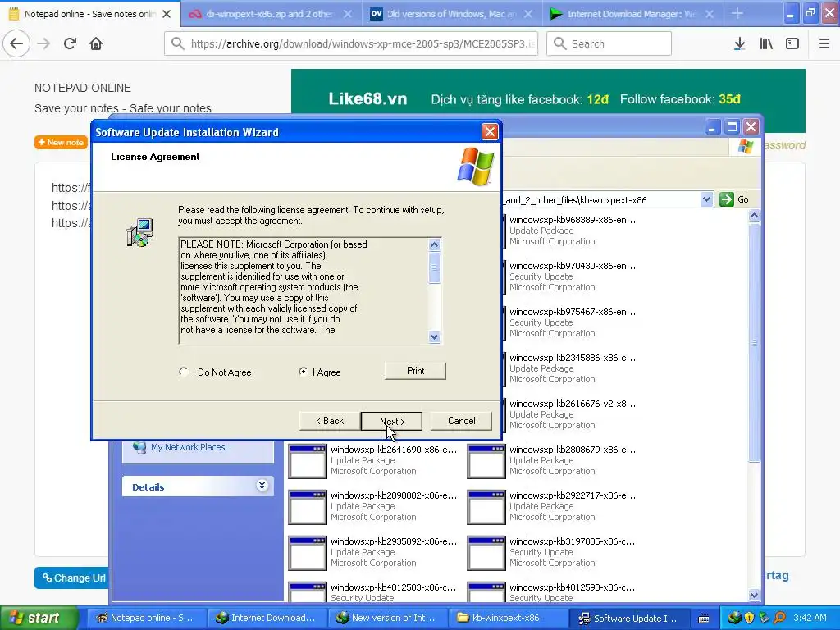Switch to Notepad online tab

pos(90,14)
